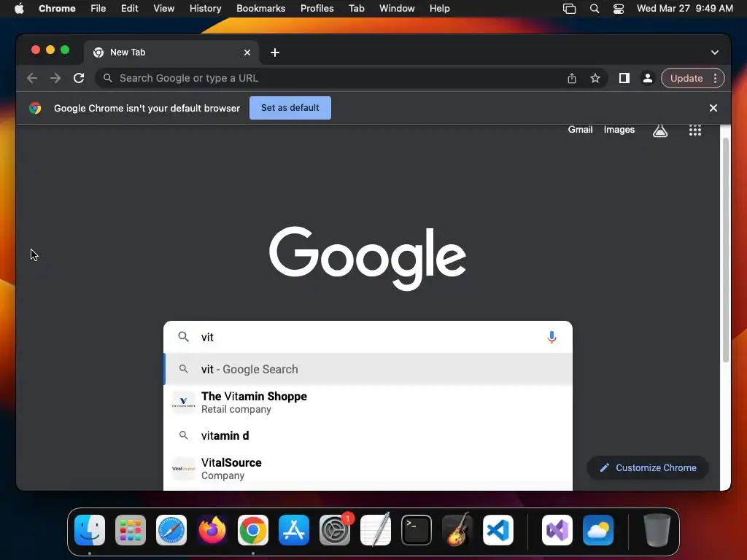The height and width of the screenshot is (560, 747).
Task: Open the Apple menu
Action: click(19, 9)
